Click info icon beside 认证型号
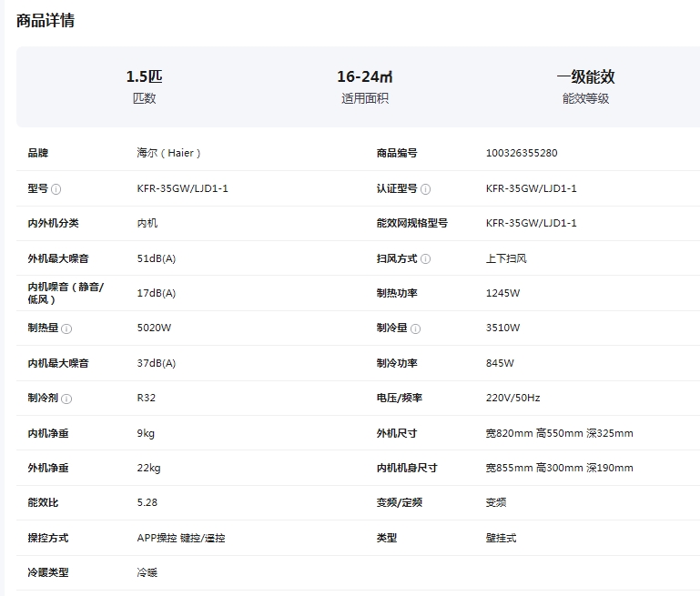This screenshot has width=700, height=596. click(x=425, y=189)
